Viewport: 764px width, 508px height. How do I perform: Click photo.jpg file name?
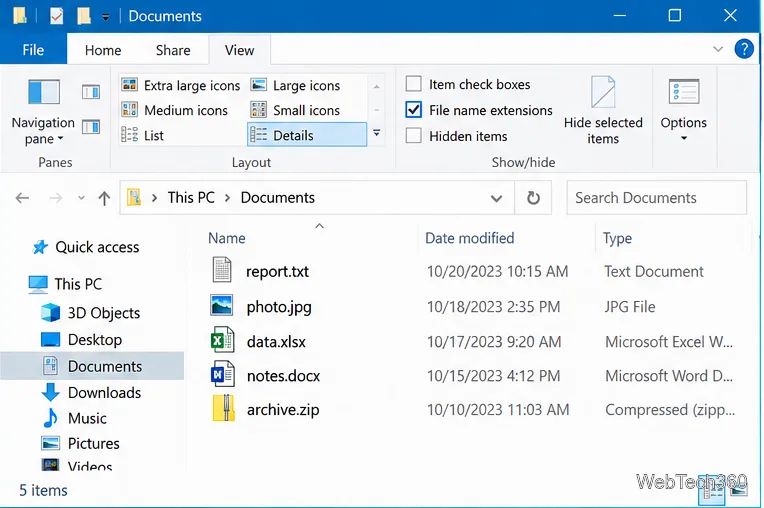click(x=279, y=307)
